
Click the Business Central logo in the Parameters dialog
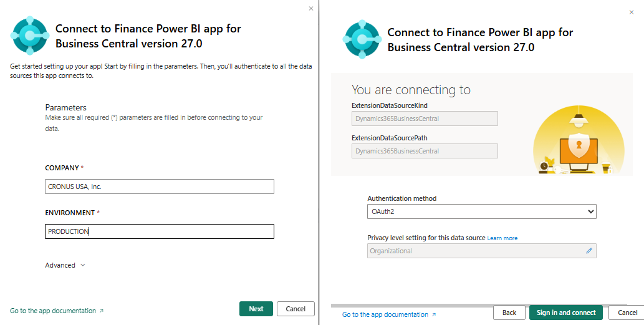coord(29,36)
